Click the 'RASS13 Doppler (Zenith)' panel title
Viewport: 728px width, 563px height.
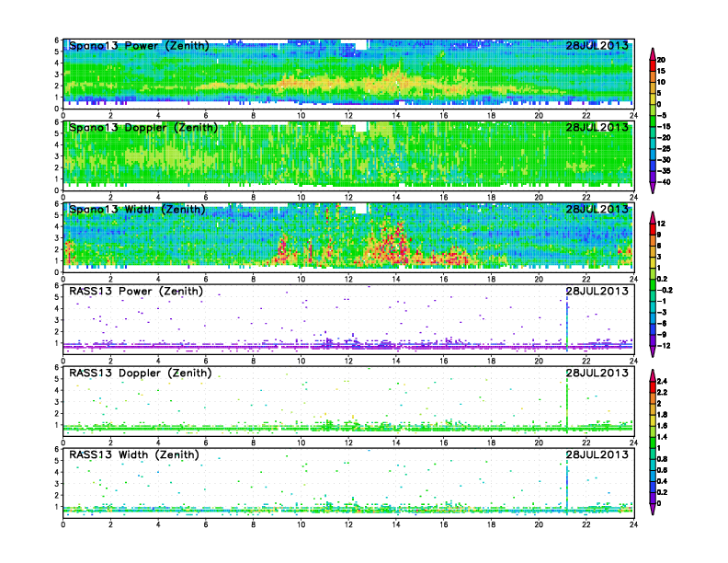141,373
